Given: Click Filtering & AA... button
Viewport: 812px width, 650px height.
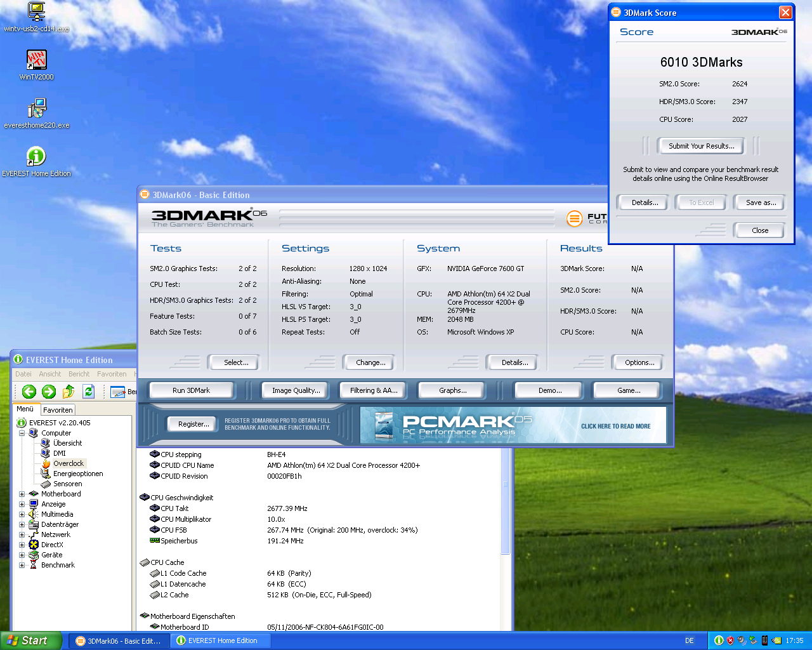Looking at the screenshot, I should click(374, 390).
